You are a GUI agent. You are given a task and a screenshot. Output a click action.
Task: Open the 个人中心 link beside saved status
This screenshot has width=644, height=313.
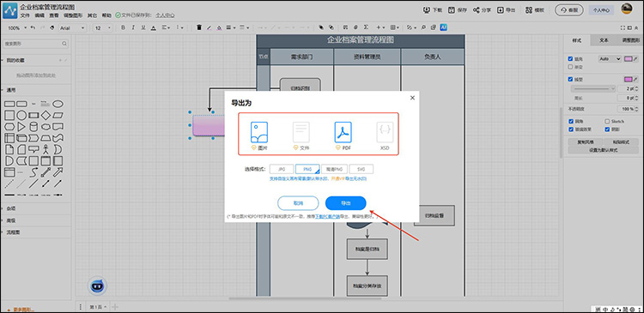click(165, 15)
